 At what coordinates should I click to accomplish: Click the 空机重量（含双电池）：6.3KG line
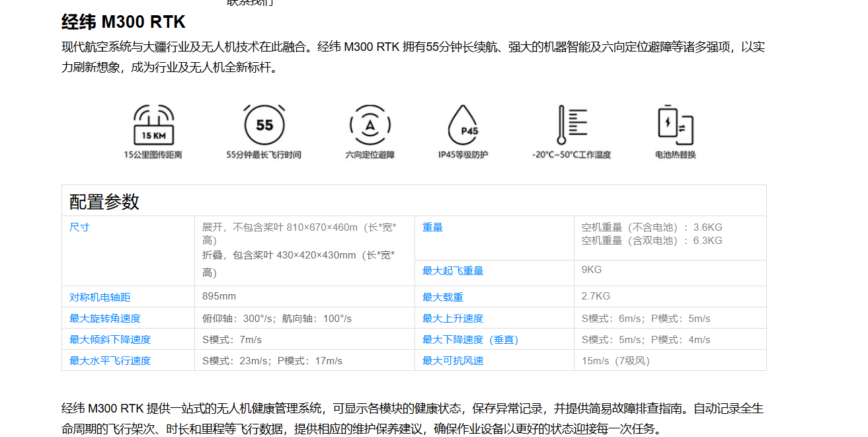point(652,241)
